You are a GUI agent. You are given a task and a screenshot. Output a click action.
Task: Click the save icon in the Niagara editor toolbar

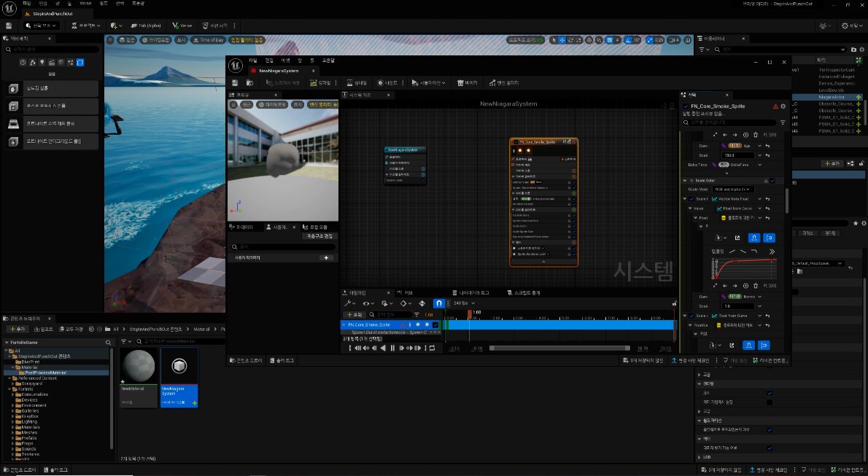click(x=235, y=83)
